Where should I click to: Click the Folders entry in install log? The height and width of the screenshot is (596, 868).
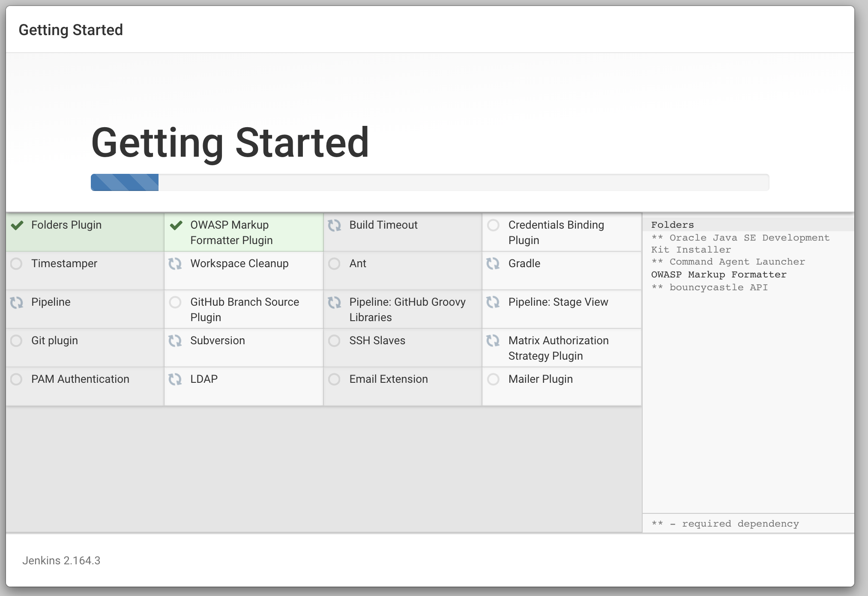tap(672, 225)
